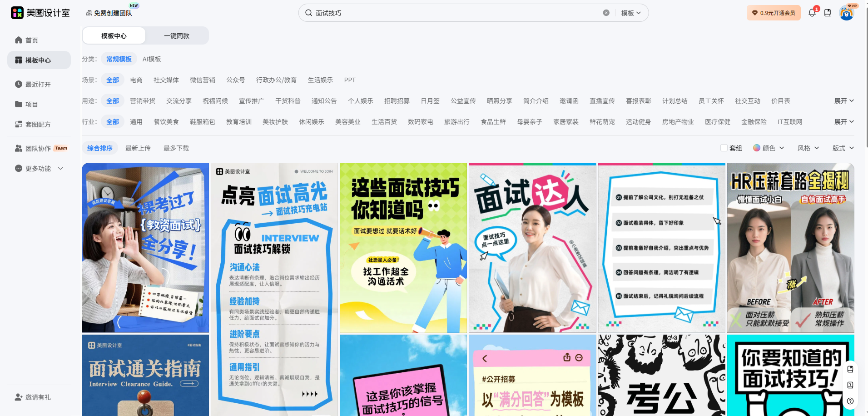Open 套图配方 in the sidebar
The image size is (868, 416).
38,125
